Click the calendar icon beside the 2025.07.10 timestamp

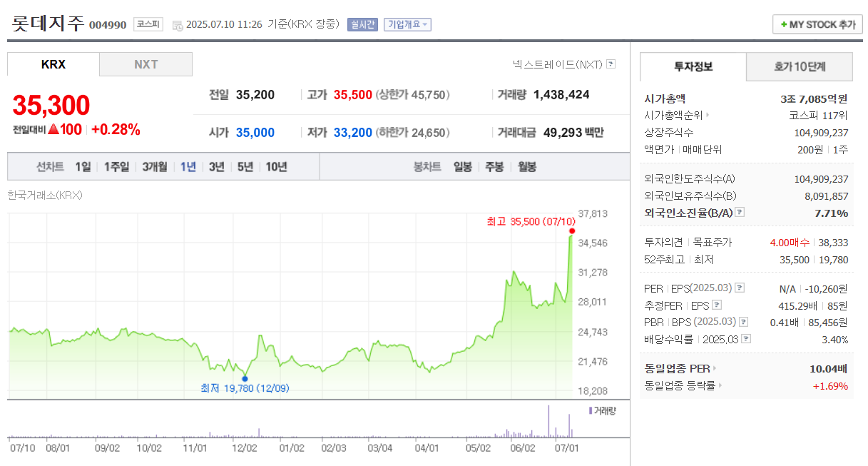click(x=178, y=25)
